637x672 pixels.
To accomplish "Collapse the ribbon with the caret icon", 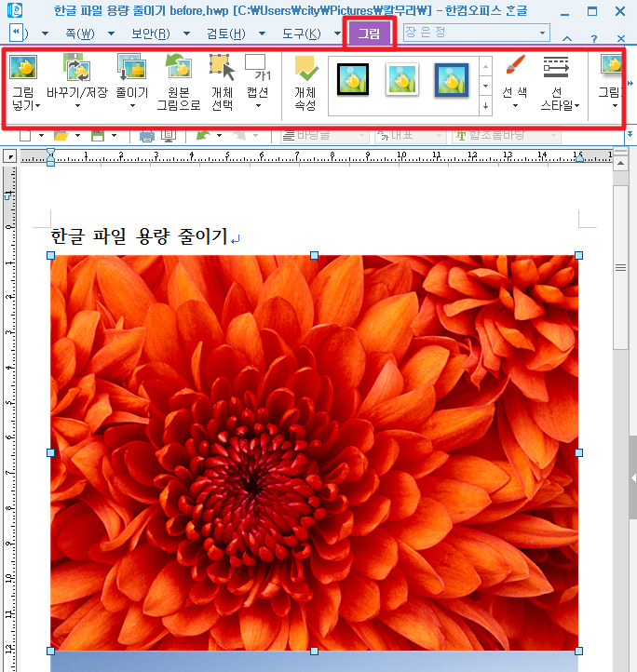I will 567,38.
